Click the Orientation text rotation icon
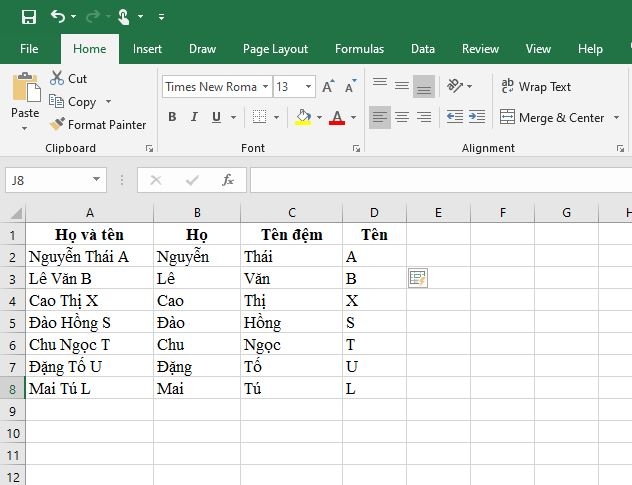Screen dimensions: 632x485 click(x=455, y=86)
